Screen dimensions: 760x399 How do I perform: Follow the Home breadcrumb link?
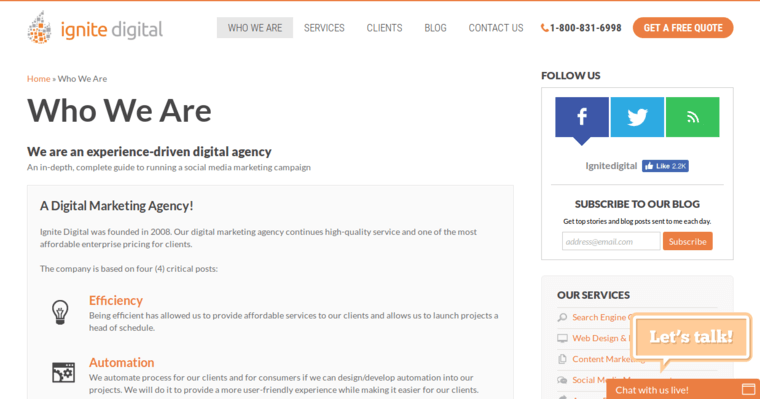pyautogui.click(x=38, y=79)
